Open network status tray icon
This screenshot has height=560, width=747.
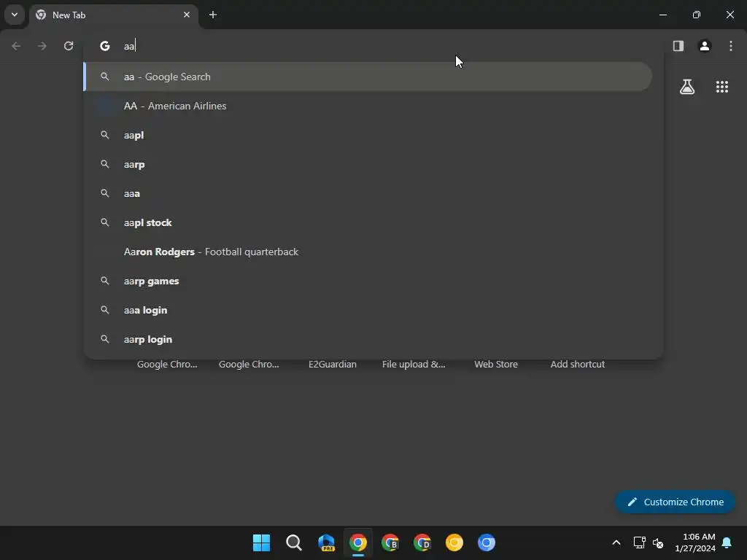639,542
